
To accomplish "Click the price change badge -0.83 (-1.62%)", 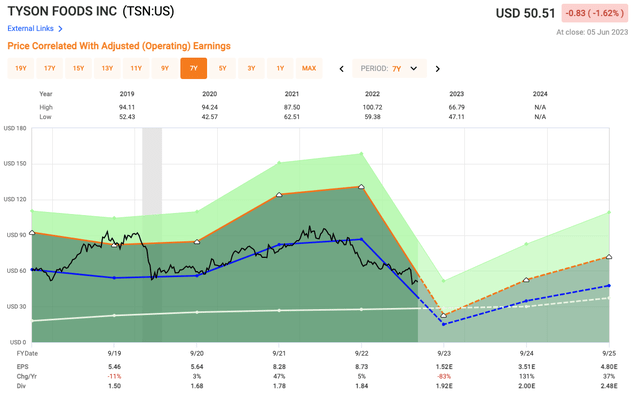I will click(x=595, y=13).
